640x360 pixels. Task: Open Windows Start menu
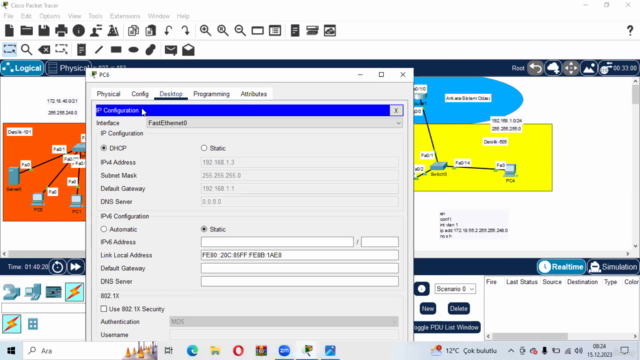(x=11, y=351)
